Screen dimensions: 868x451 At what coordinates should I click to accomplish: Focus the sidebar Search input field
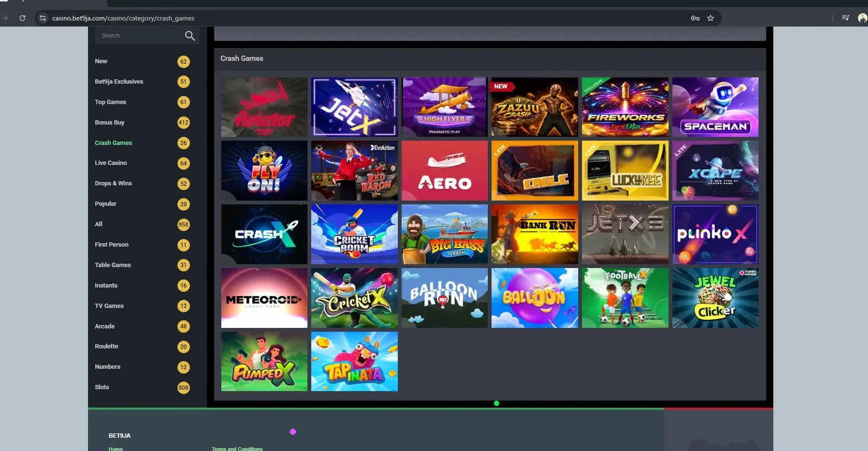[140, 36]
